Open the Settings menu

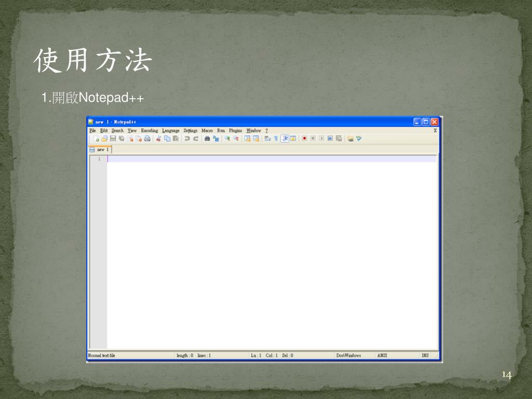190,130
